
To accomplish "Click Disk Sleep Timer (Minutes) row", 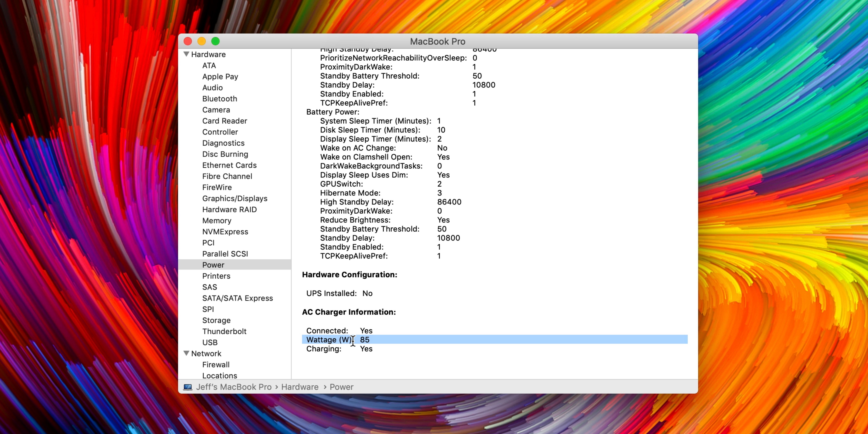I will pos(383,130).
